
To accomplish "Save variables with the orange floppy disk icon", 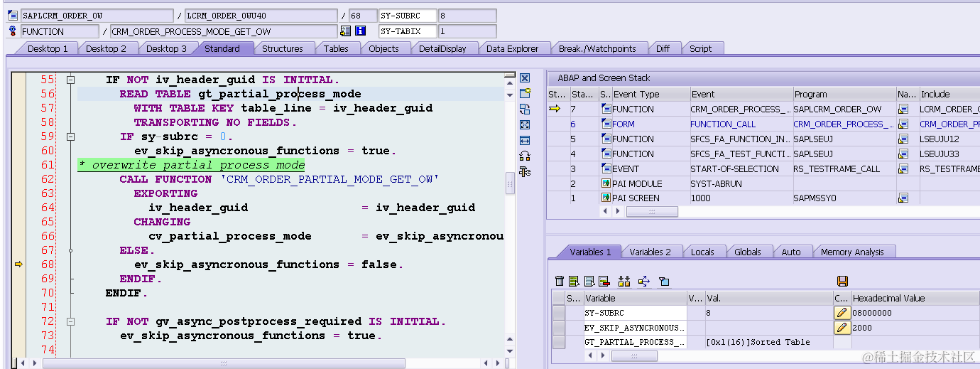I will point(843,281).
